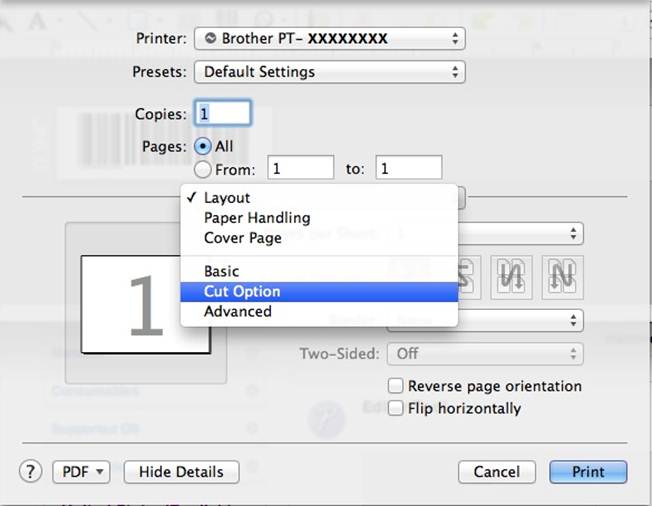This screenshot has height=506, width=652.
Task: Choose Cut Option from the popup menu
Action: 242,291
